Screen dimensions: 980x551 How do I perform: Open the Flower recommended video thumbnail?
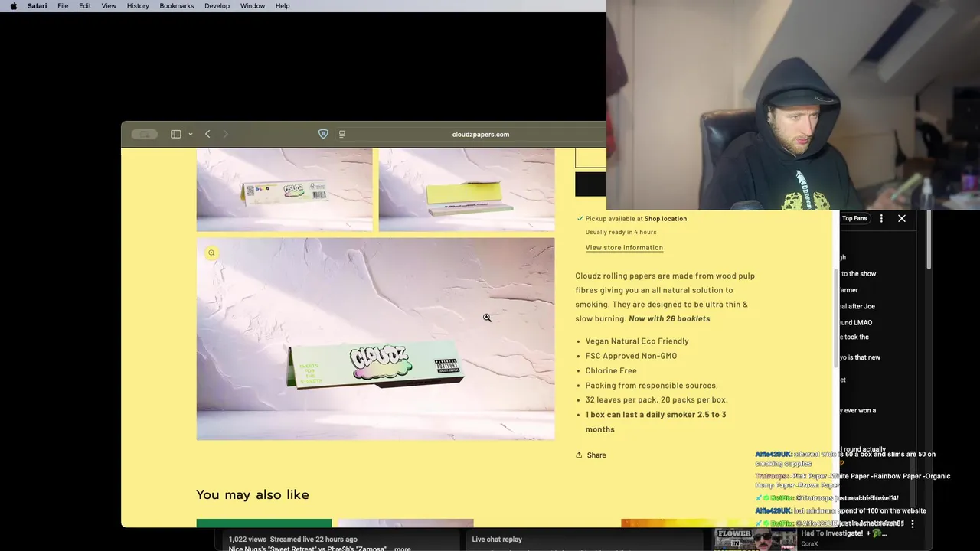click(755, 540)
